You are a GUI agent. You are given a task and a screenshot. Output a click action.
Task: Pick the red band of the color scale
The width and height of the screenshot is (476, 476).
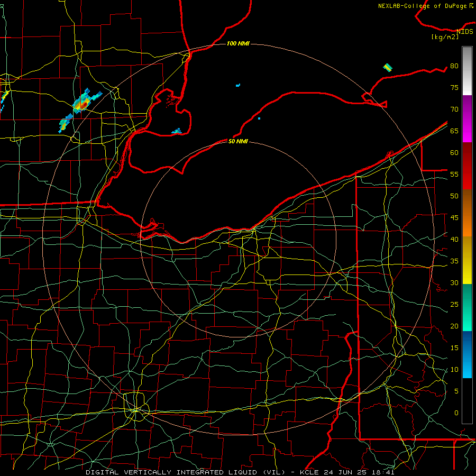(x=467, y=166)
